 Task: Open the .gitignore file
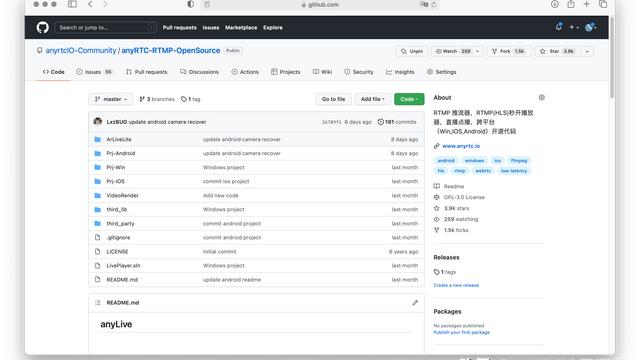[118, 238]
